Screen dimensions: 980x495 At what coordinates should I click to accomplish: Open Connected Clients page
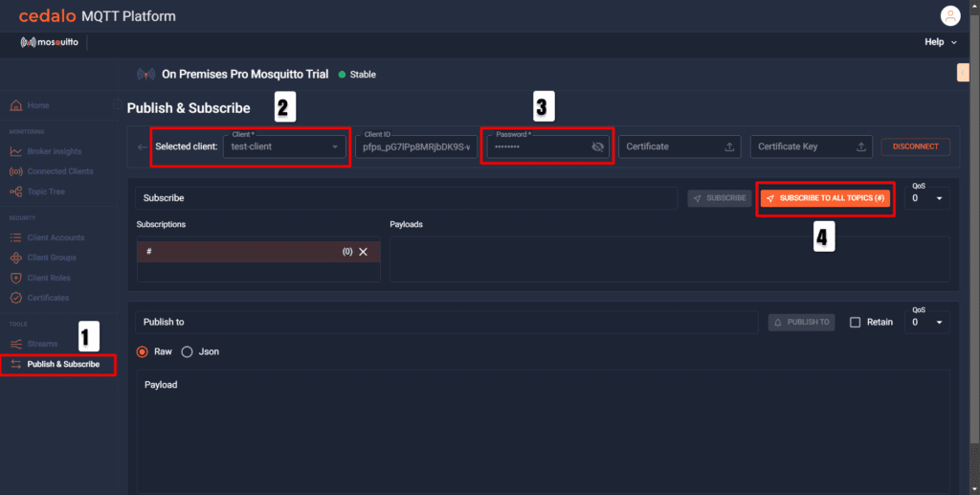(60, 171)
